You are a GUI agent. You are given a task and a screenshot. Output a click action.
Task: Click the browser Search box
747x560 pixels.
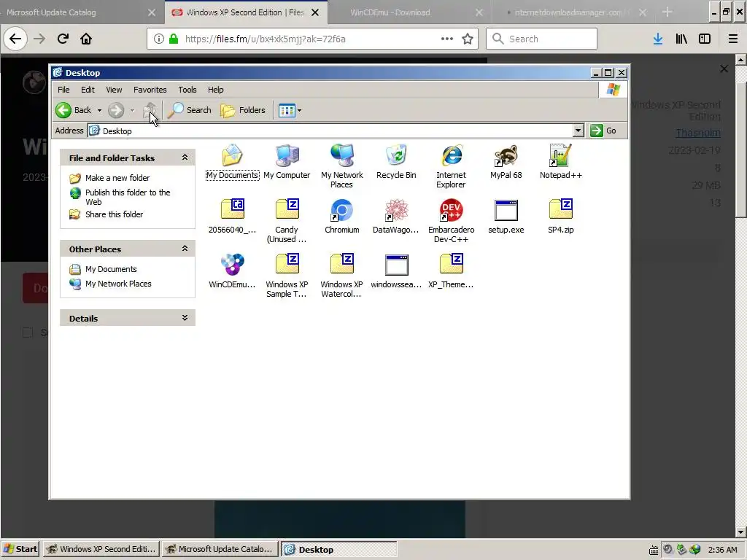[542, 39]
